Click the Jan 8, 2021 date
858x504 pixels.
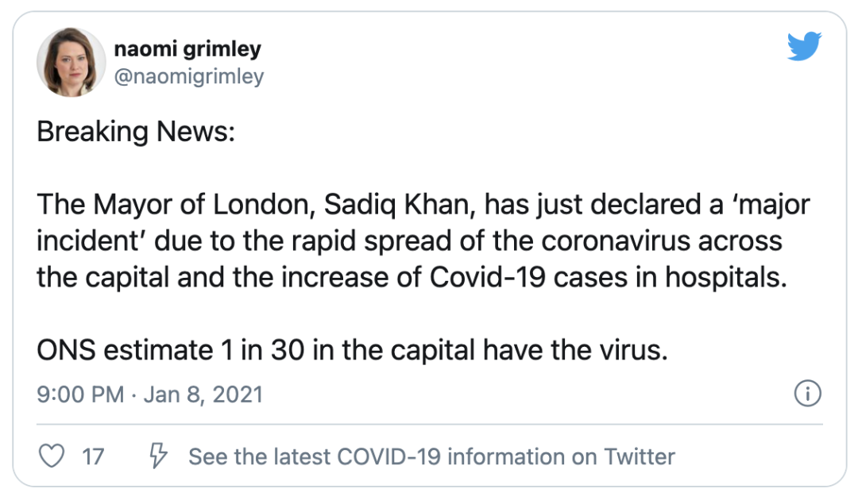pyautogui.click(x=203, y=394)
